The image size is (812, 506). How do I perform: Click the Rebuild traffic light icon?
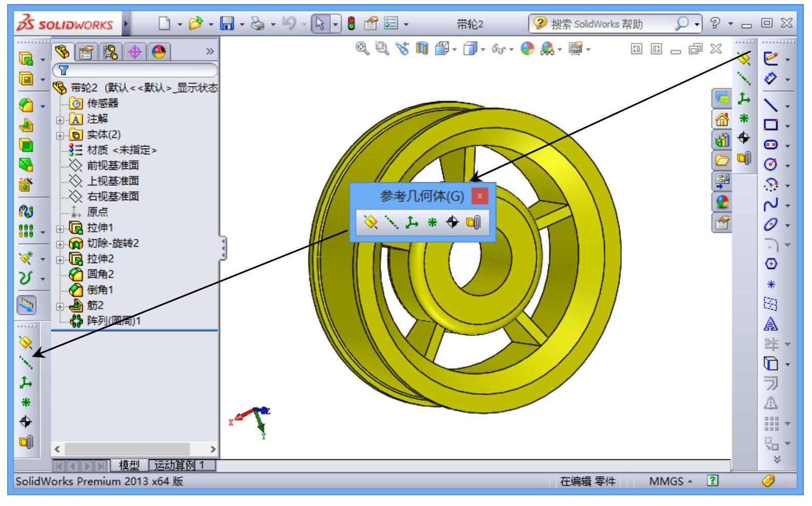tap(351, 24)
